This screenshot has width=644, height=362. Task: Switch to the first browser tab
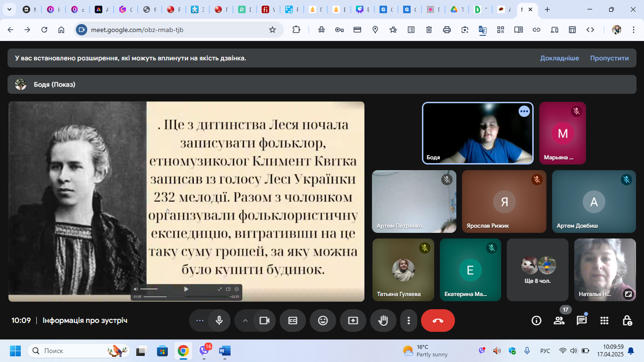click(29, 9)
